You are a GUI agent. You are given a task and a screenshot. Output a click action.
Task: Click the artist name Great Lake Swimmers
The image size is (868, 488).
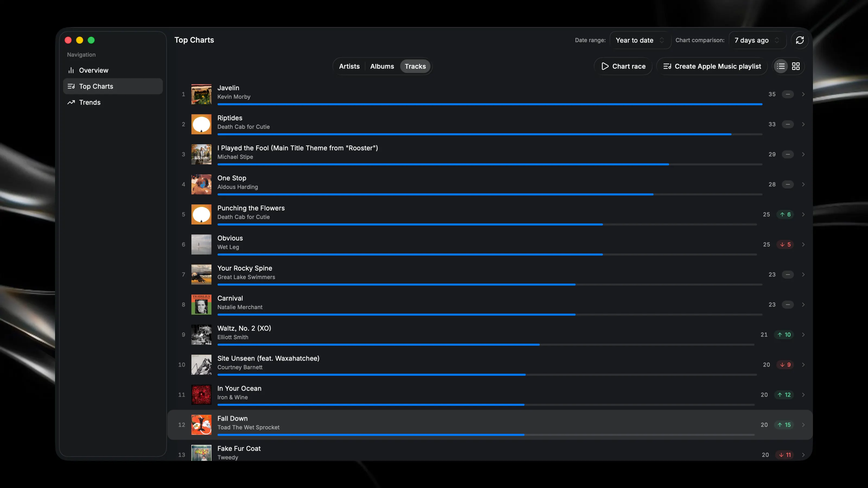[x=246, y=277]
